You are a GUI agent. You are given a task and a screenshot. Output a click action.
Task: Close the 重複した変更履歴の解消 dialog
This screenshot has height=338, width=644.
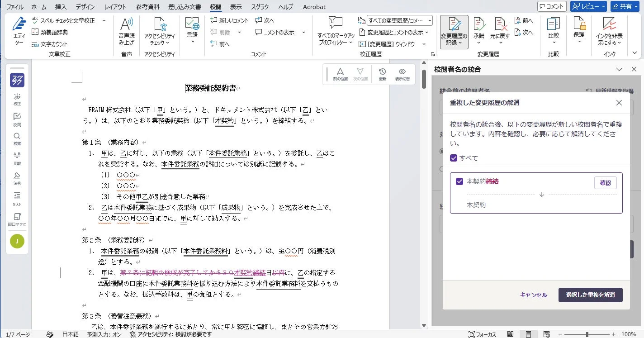coord(619,103)
